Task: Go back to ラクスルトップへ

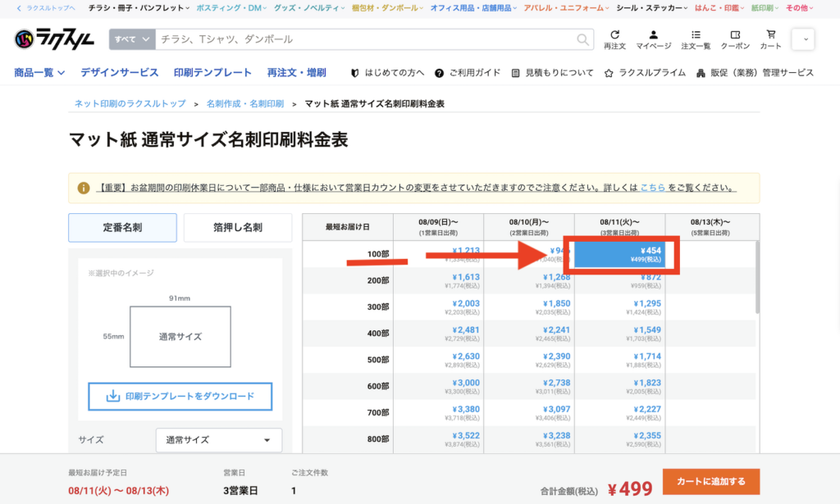Action: [46, 8]
